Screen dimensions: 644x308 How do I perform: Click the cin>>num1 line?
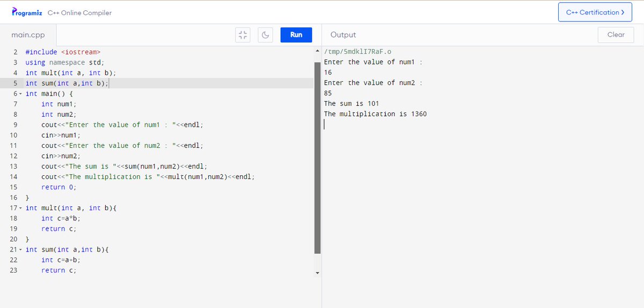61,135
